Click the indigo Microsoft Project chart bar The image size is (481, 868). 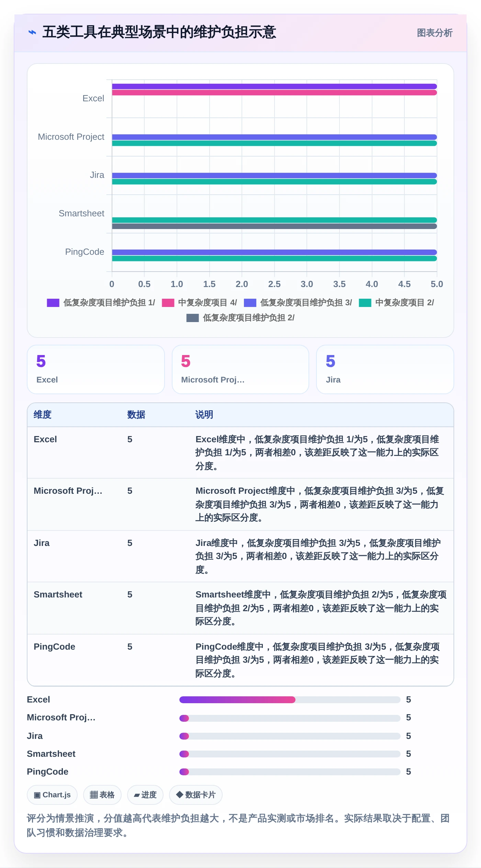pyautogui.click(x=274, y=137)
